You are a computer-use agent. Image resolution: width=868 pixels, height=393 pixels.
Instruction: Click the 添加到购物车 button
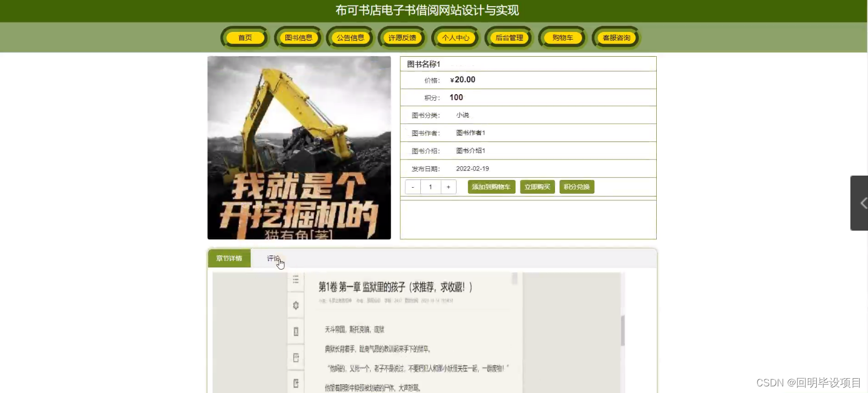pos(492,187)
